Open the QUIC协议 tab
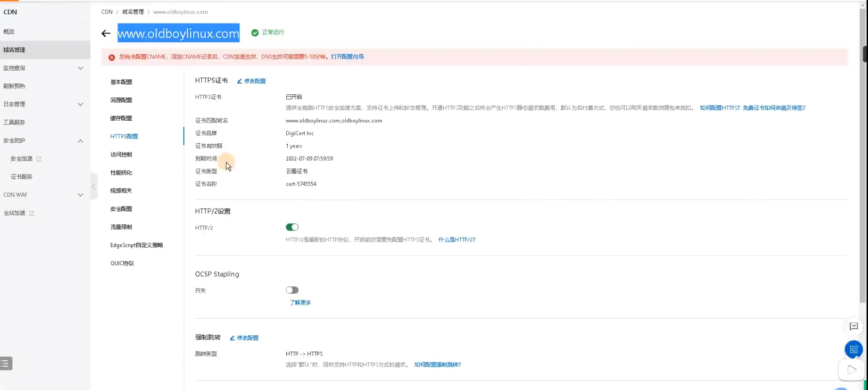The image size is (868, 390). pos(122,264)
